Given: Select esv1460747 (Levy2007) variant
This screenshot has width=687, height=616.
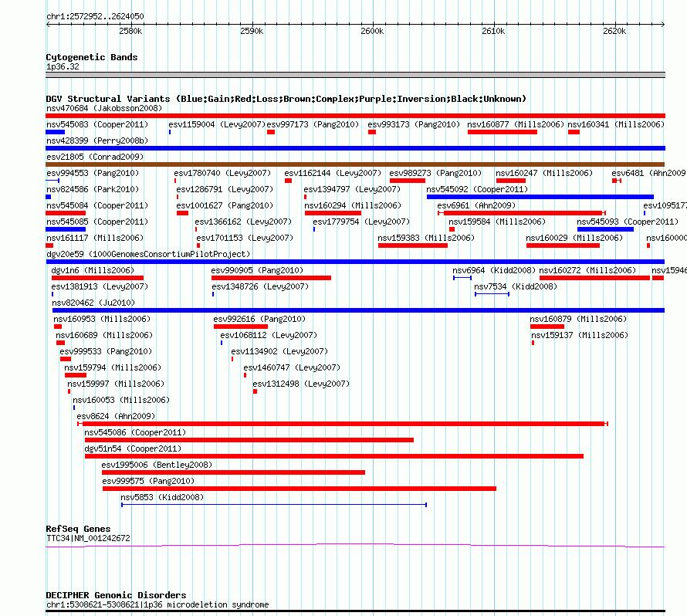Looking at the screenshot, I should [245, 375].
